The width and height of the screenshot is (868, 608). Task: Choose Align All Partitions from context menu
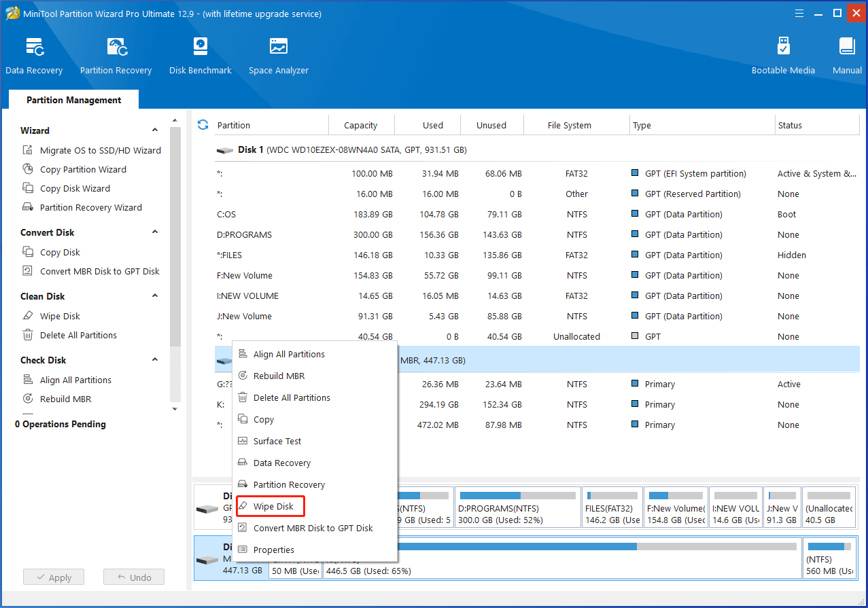point(315,354)
